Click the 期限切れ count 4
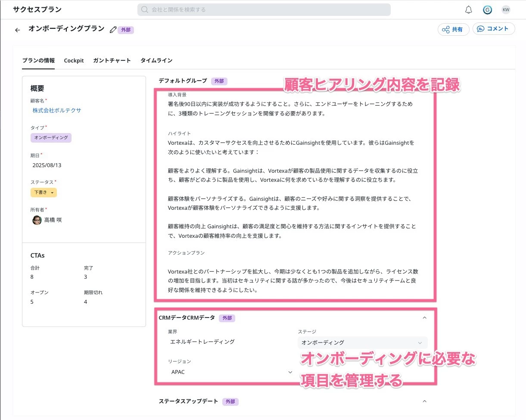This screenshot has width=526, height=420. (85, 302)
